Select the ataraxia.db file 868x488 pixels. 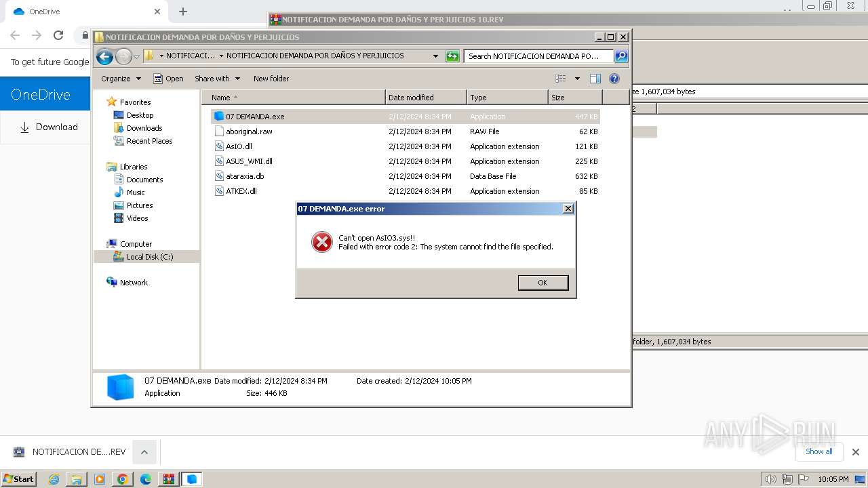pos(406,176)
